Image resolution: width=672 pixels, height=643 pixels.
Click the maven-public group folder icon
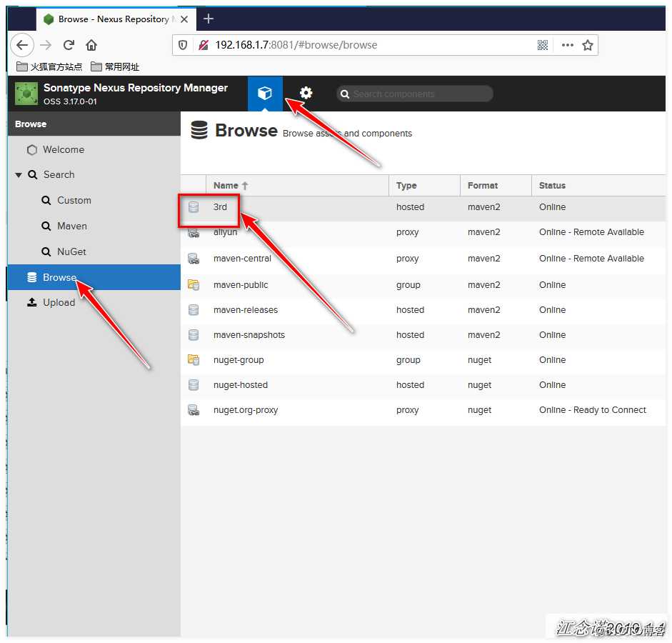pos(194,284)
